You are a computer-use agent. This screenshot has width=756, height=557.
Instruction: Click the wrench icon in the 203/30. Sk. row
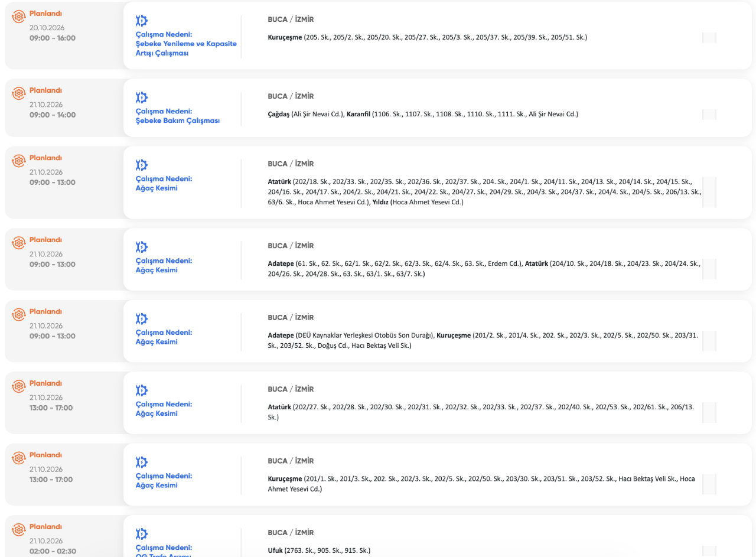click(x=141, y=462)
